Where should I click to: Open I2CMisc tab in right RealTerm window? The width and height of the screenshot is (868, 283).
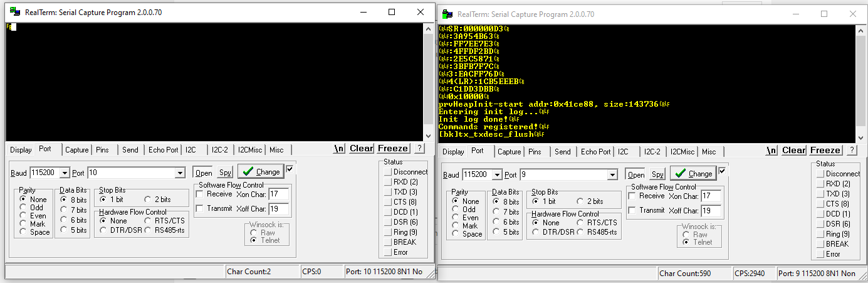tap(682, 151)
